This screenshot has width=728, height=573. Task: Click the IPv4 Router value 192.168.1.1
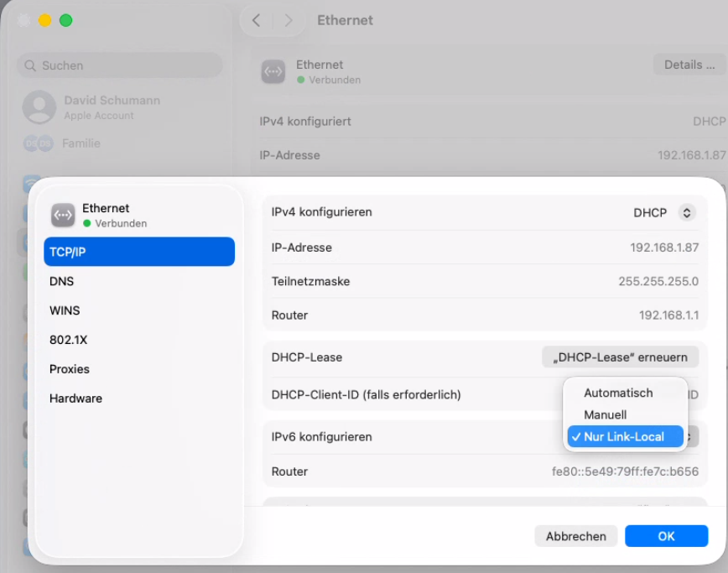(668, 315)
